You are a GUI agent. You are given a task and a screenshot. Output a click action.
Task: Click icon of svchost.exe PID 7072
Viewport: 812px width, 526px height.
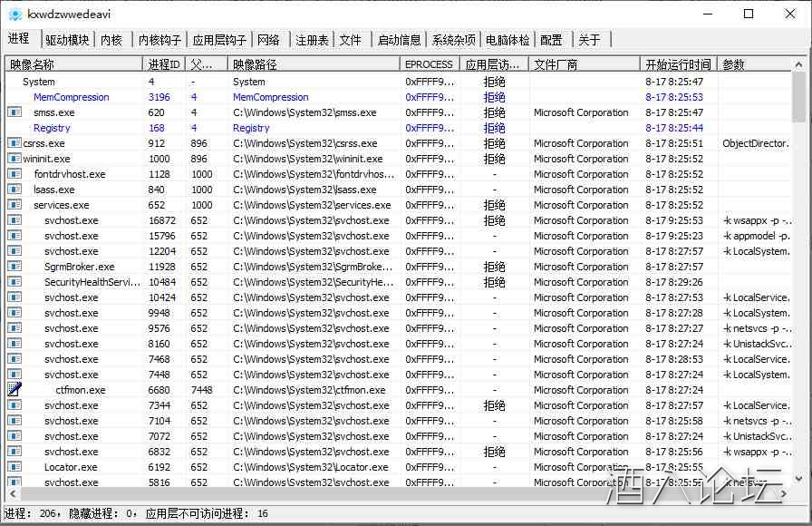[x=14, y=436]
